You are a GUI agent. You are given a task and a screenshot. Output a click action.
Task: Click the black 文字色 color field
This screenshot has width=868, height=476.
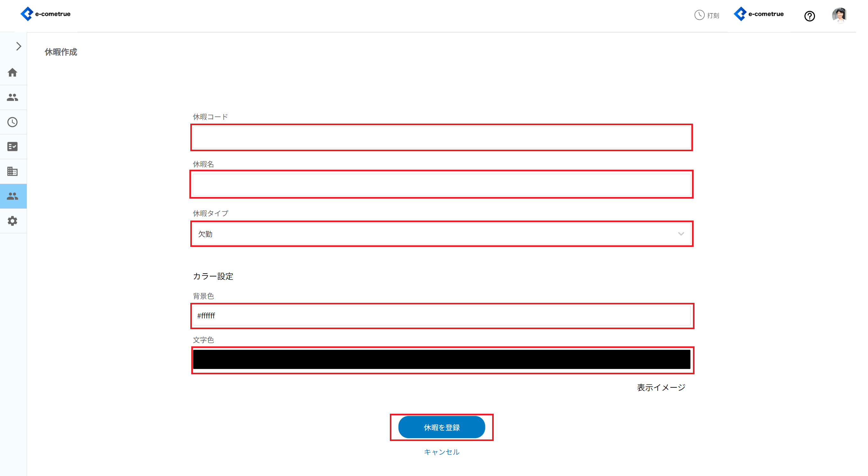(441, 359)
